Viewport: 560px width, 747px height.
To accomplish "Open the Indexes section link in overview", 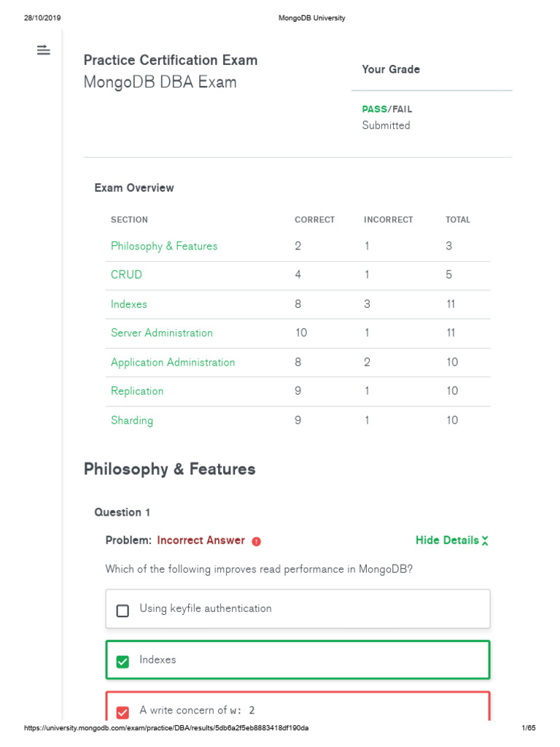I will pyautogui.click(x=128, y=304).
